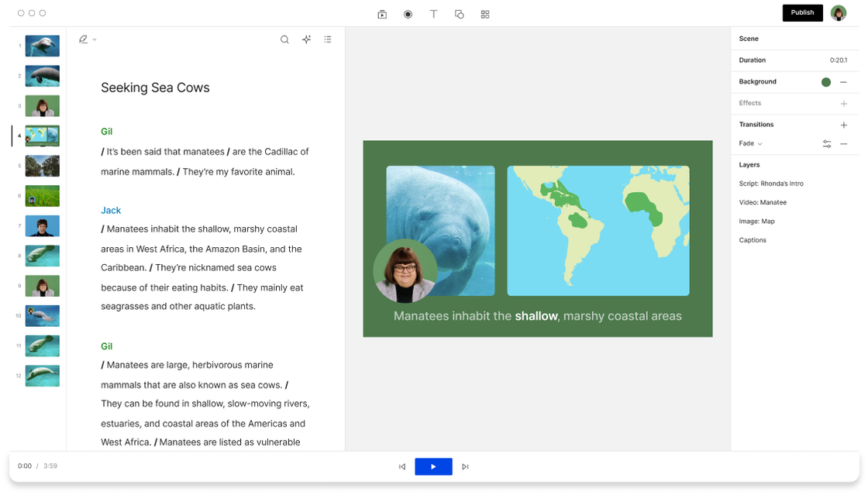Click the circular presenter video in canvas
The image size is (868, 495).
point(405,271)
